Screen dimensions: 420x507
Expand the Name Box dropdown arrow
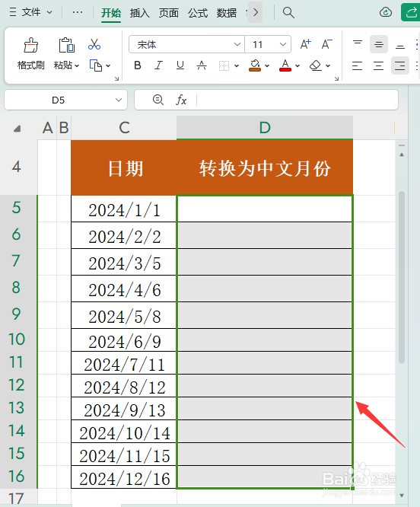[x=119, y=100]
